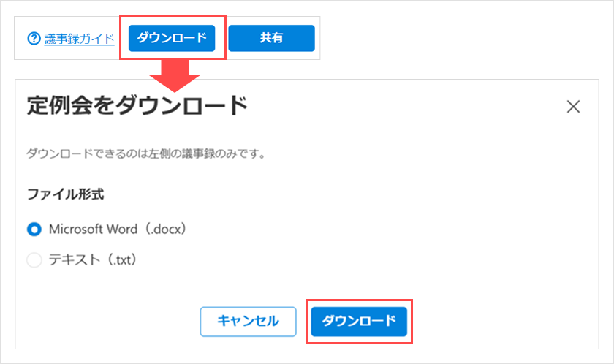Click blank dialog area left of キャンセル
614x364 pixels.
click(110, 321)
